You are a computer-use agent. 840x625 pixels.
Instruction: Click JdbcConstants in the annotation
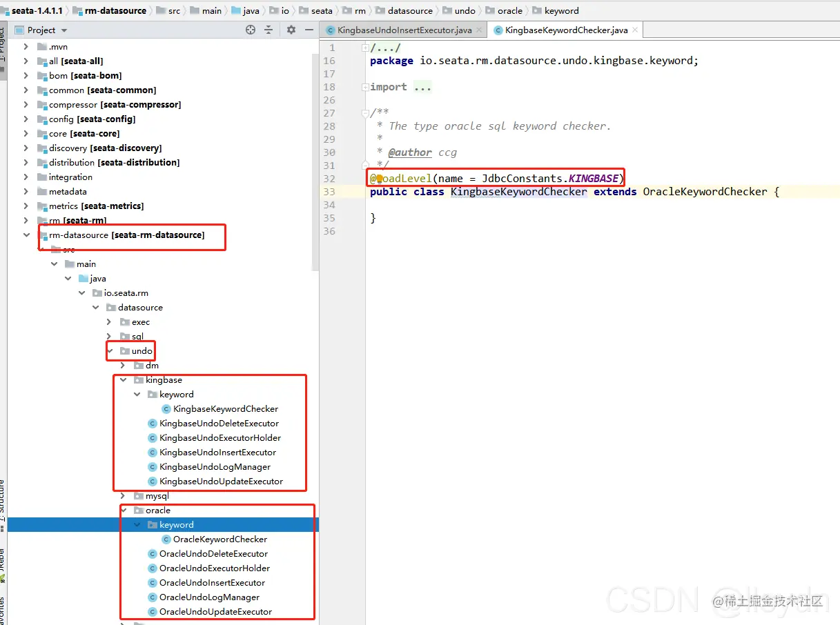pyautogui.click(x=521, y=179)
